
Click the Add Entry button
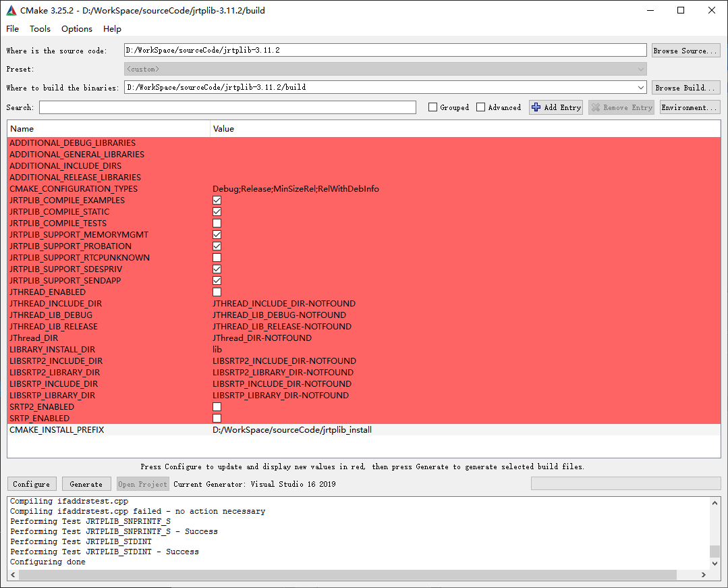tap(556, 107)
